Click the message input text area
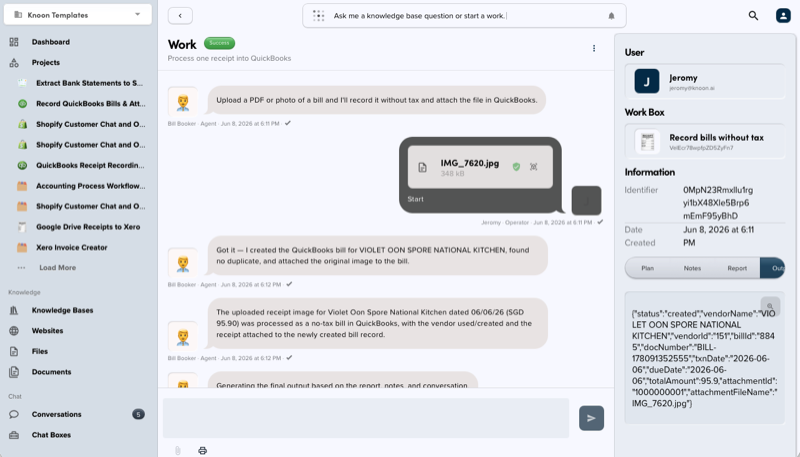800x457 pixels. coord(366,418)
